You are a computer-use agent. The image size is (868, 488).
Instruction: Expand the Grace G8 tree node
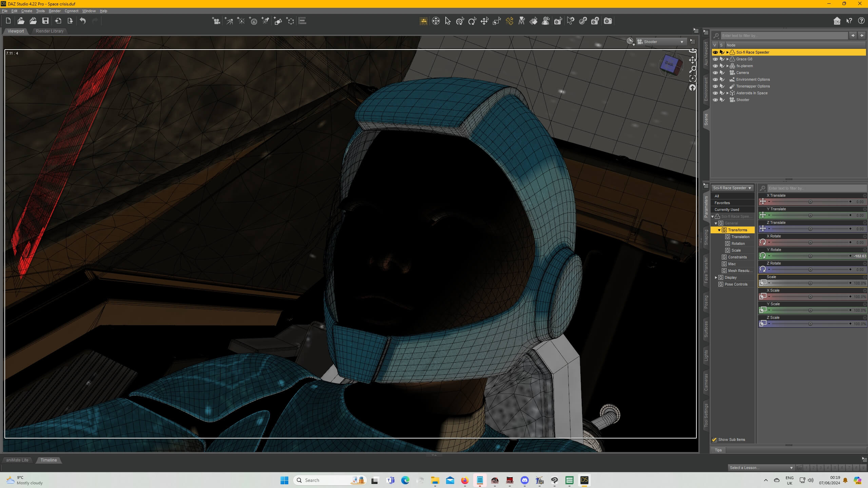point(727,59)
